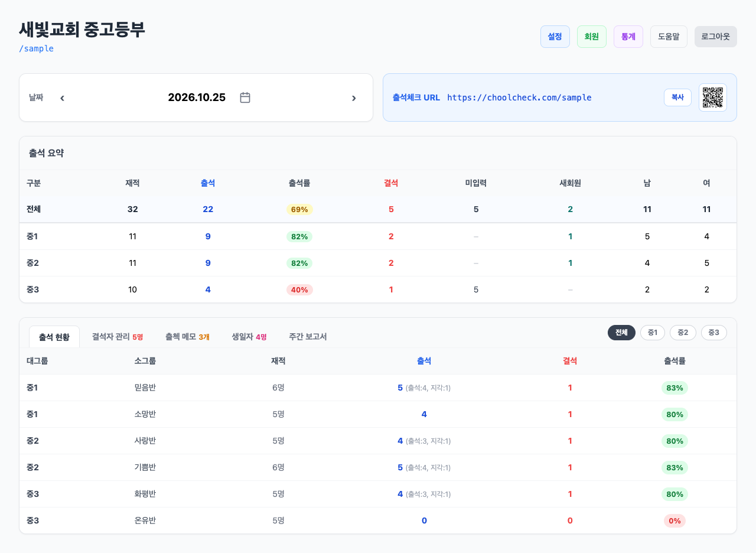The height and width of the screenshot is (553, 756).
Task: Click the 미입력 column header
Action: coord(476,183)
